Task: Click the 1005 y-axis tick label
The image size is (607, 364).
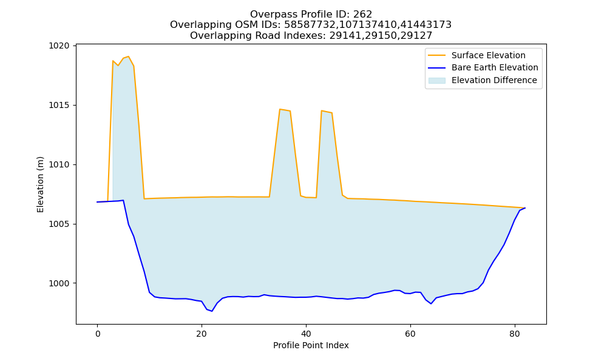Action: (59, 224)
